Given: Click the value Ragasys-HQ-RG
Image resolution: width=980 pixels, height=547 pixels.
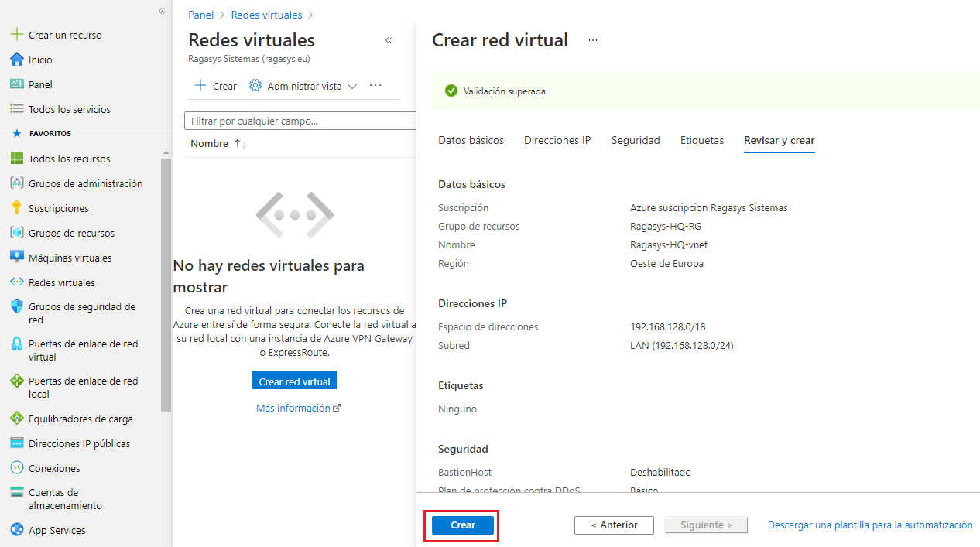Looking at the screenshot, I should point(666,226).
